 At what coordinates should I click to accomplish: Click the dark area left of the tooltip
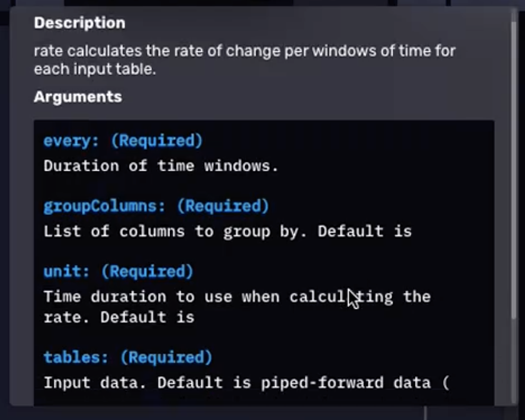(x=7, y=210)
